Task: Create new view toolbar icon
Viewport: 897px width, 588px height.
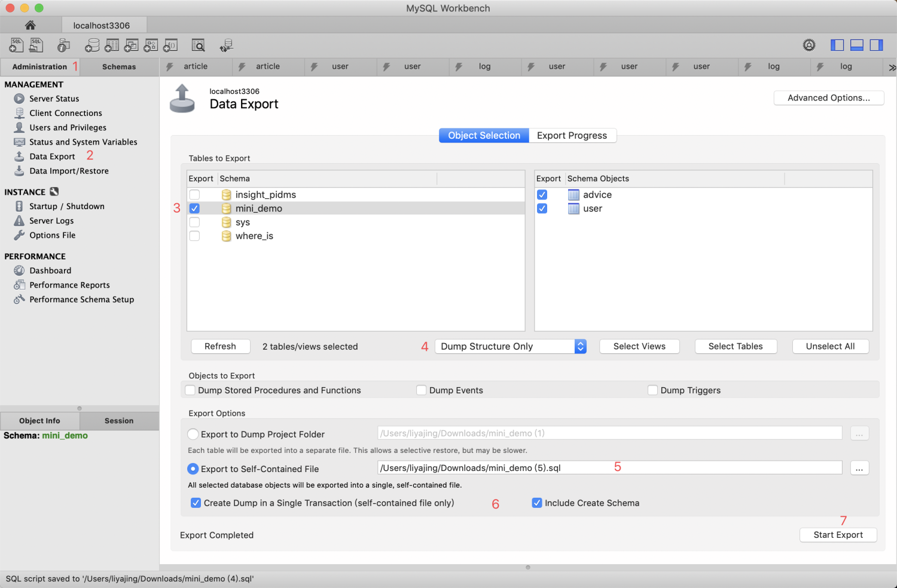Action: click(x=132, y=45)
